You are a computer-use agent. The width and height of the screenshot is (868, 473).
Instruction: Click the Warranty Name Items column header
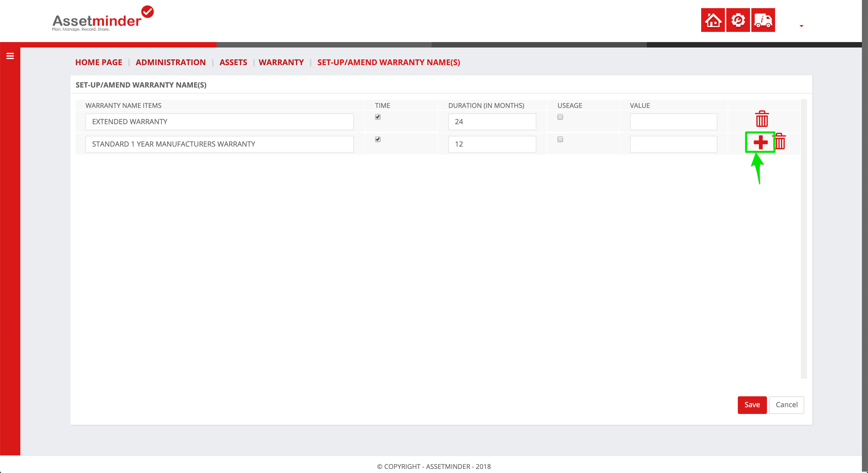coord(123,106)
